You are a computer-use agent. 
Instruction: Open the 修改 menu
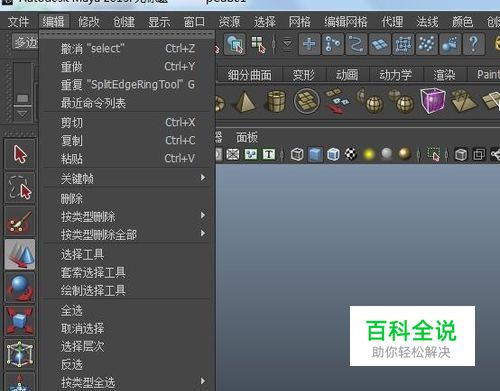[89, 22]
